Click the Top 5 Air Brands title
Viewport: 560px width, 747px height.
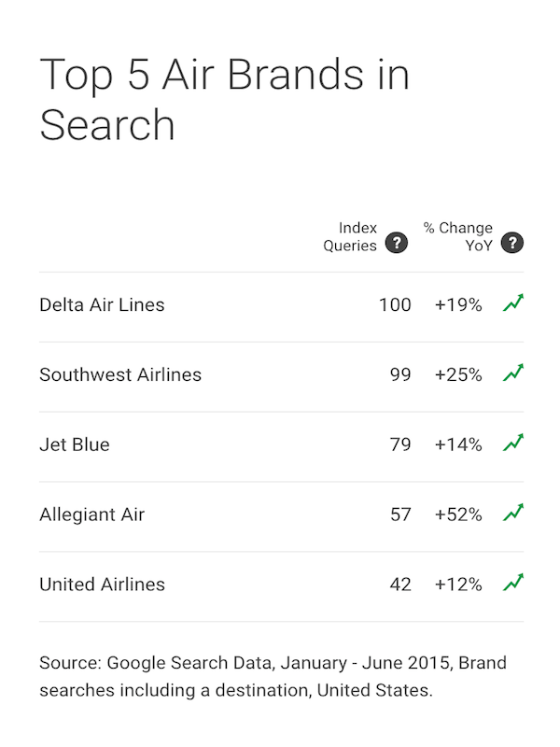click(x=224, y=99)
